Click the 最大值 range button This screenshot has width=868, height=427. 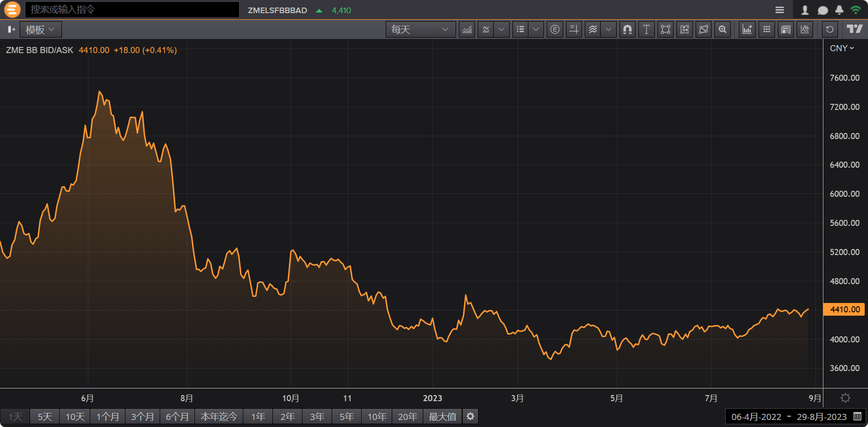[x=442, y=417]
